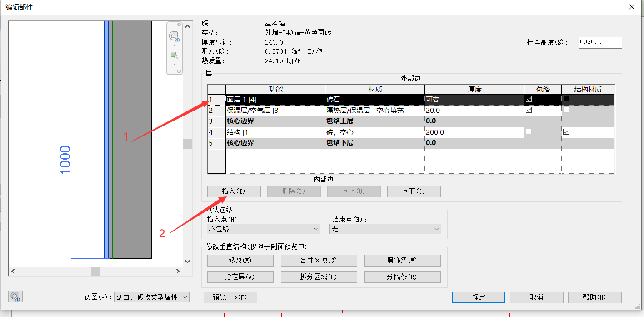The image size is (644, 317).
Task: Close the preview navigation bar with its X
Action: point(179,25)
